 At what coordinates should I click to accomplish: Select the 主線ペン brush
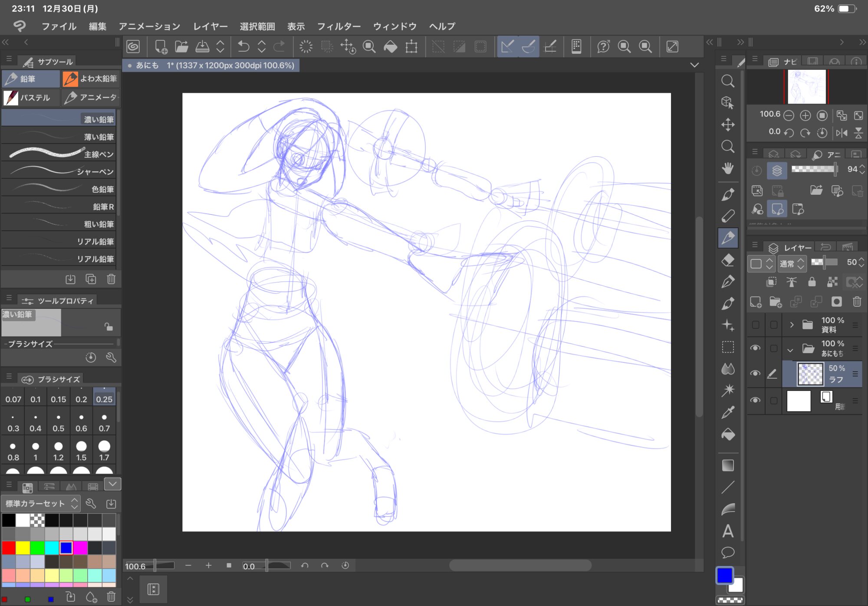point(59,154)
